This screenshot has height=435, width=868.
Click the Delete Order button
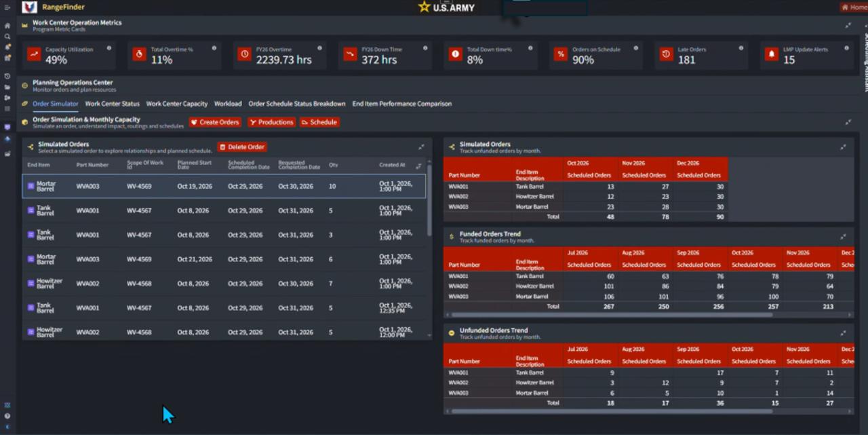[x=242, y=147]
